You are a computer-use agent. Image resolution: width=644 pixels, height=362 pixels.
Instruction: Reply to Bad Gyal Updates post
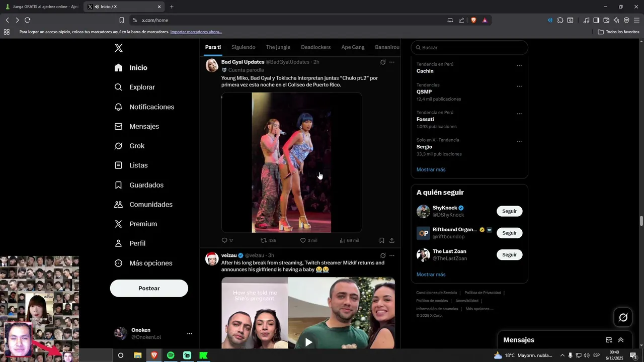[227, 240]
